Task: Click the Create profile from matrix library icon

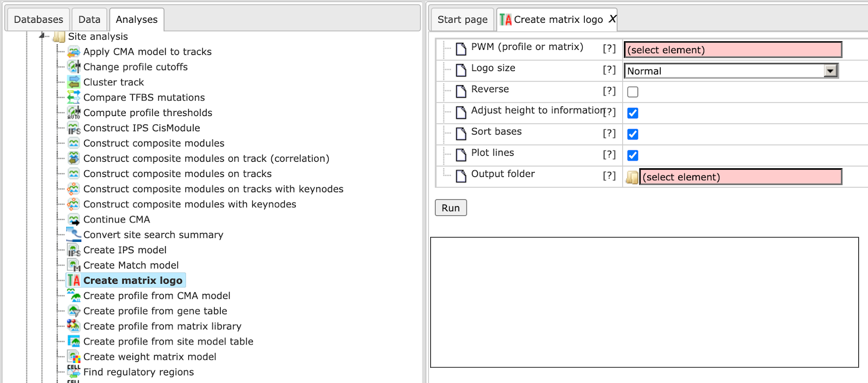Action: click(74, 326)
